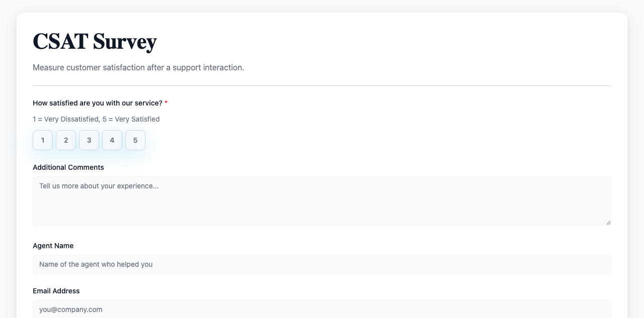The image size is (644, 318).
Task: Click the horizontal divider under the subtitle
Action: click(x=322, y=85)
